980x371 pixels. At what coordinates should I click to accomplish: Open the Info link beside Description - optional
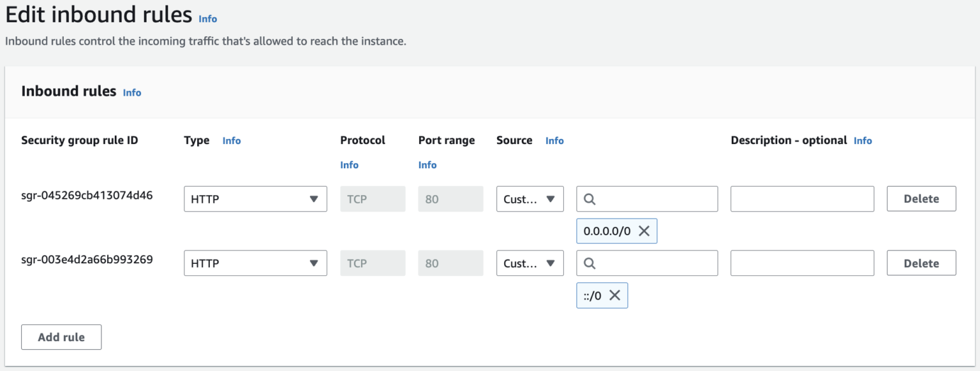[x=862, y=140]
